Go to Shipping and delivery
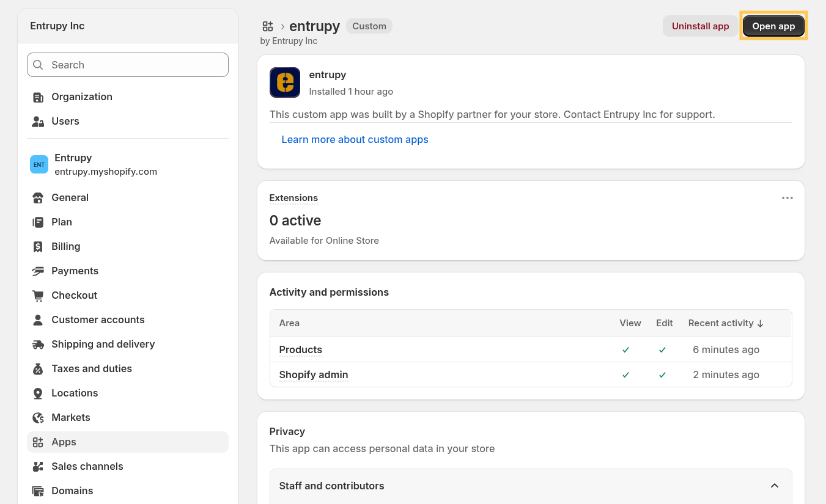Image resolution: width=826 pixels, height=504 pixels. (x=128, y=345)
